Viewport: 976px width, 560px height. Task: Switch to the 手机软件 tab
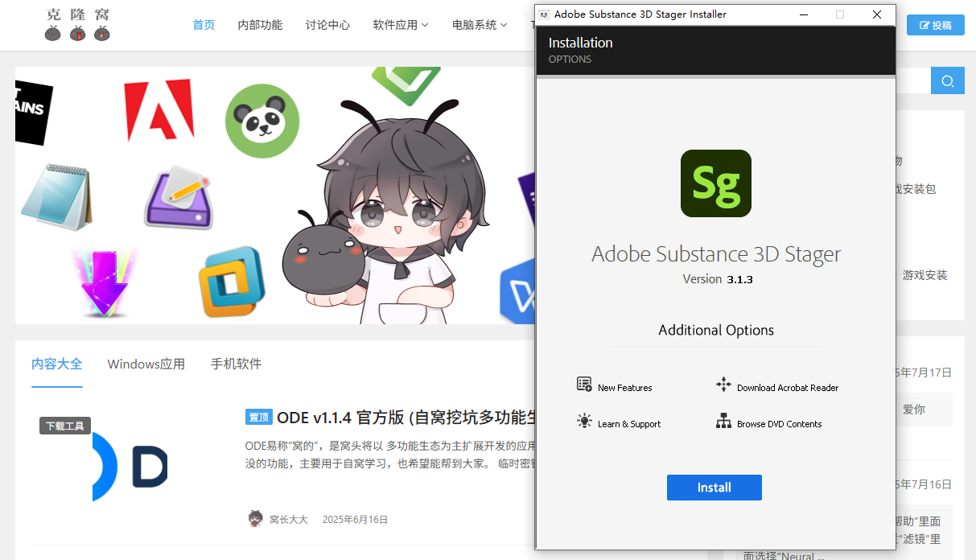tap(237, 364)
